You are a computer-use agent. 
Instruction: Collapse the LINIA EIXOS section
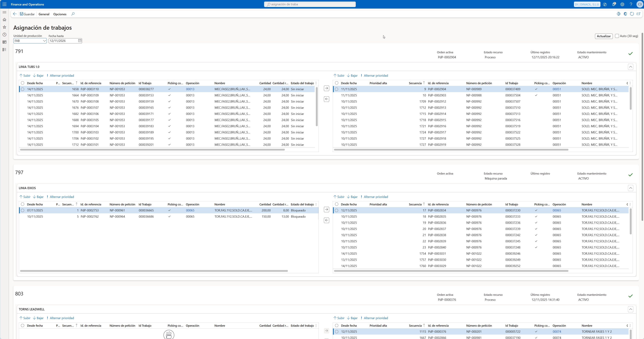(630, 188)
